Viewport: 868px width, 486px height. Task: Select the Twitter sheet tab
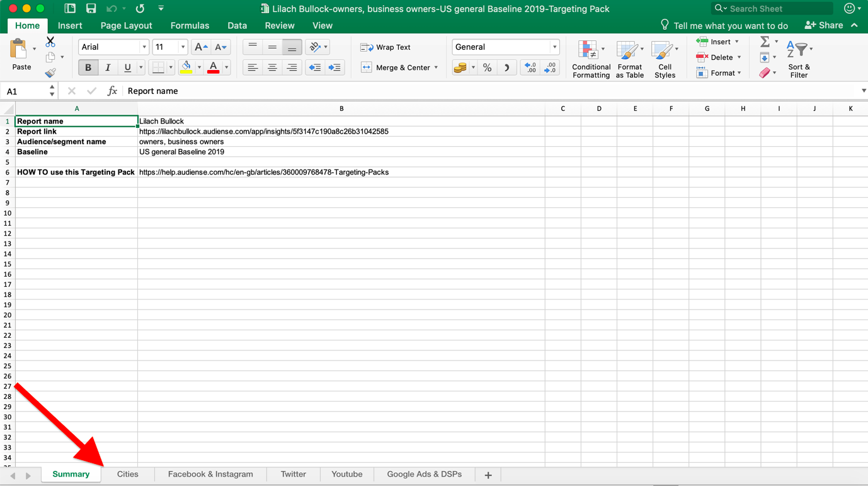[x=294, y=475]
